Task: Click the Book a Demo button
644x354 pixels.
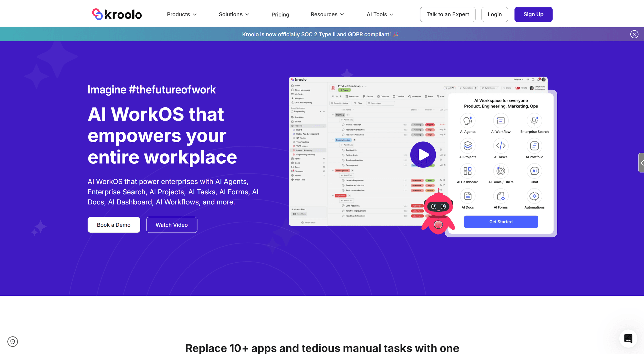Action: (x=114, y=225)
